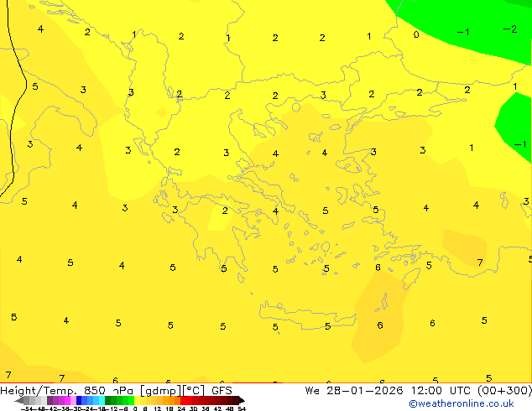
Task: Click the '-2' temperature value in the green area
Action: tap(510, 29)
